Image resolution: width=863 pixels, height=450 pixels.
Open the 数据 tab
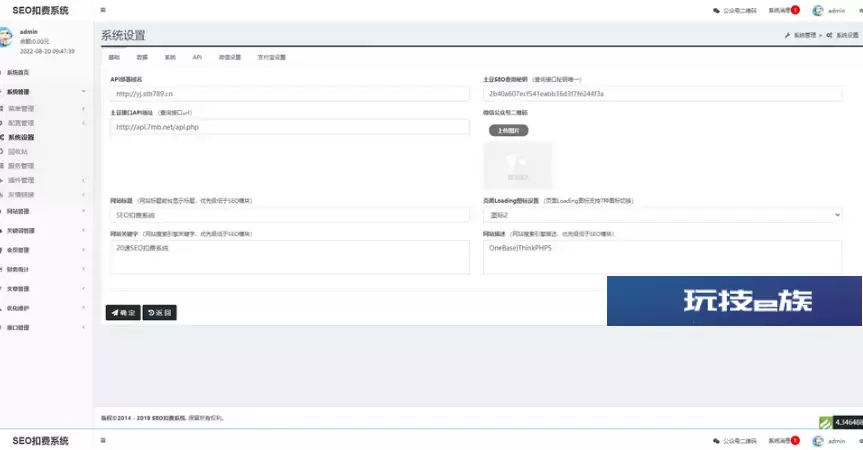coord(142,57)
